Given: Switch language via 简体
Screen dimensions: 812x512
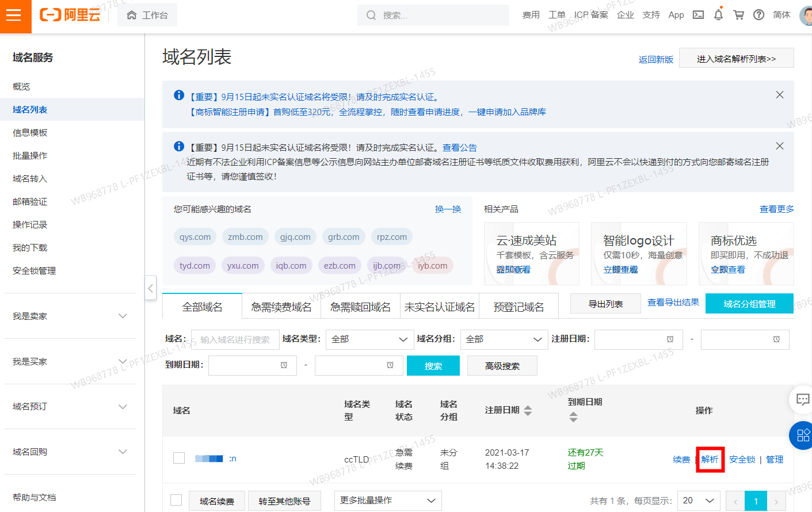Looking at the screenshot, I should [781, 15].
